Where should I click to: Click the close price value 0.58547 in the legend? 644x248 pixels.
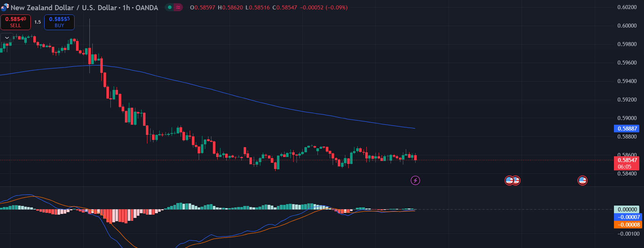click(287, 8)
